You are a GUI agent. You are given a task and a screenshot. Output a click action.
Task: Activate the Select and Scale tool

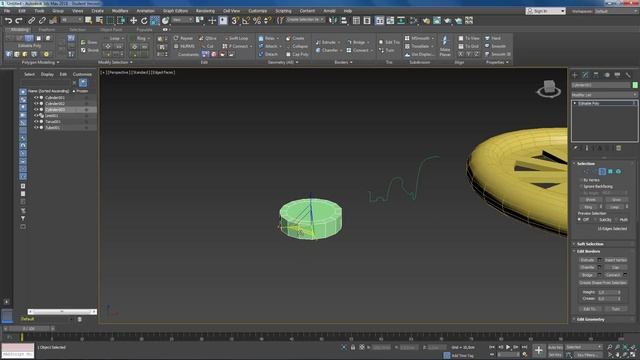(x=155, y=20)
